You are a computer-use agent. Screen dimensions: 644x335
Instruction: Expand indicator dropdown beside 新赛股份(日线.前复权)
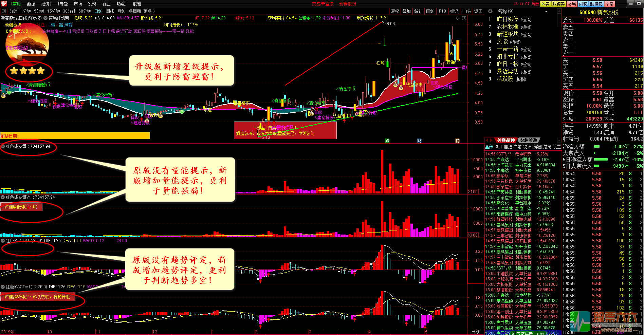pyautogui.click(x=45, y=18)
